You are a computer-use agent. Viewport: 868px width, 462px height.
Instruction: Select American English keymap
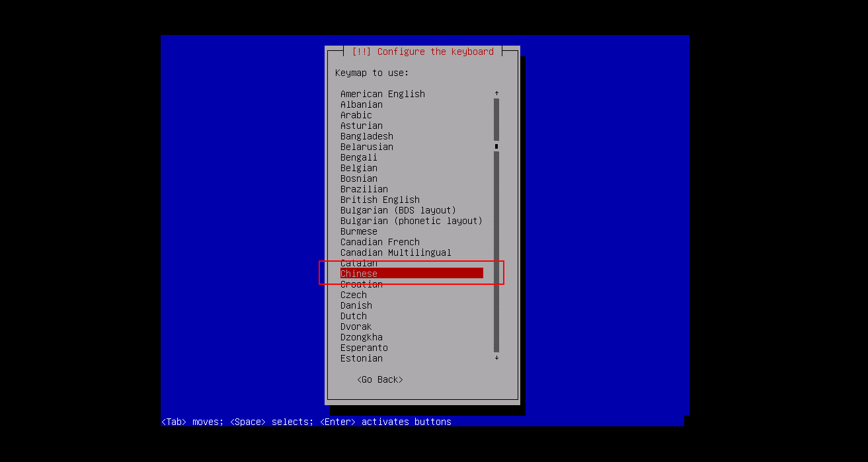[383, 94]
